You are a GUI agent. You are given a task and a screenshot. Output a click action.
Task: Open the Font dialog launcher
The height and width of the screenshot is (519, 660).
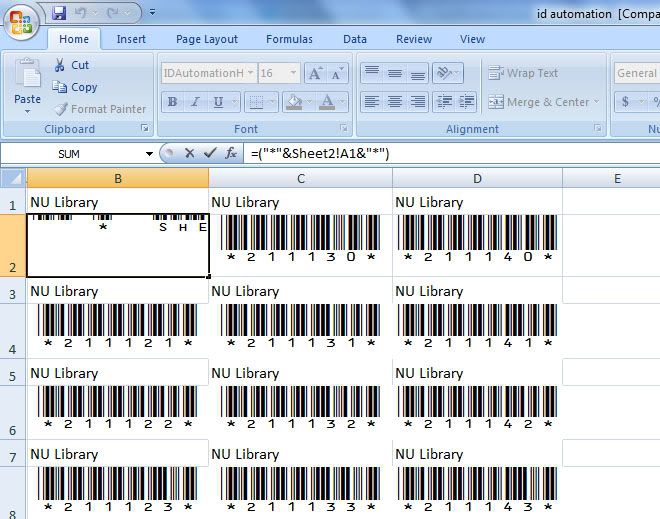(344, 128)
